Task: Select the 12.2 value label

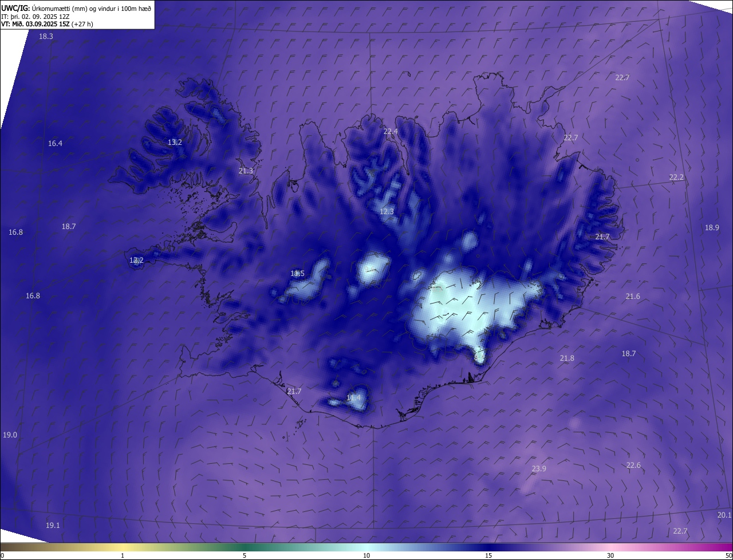Action: tap(136, 260)
